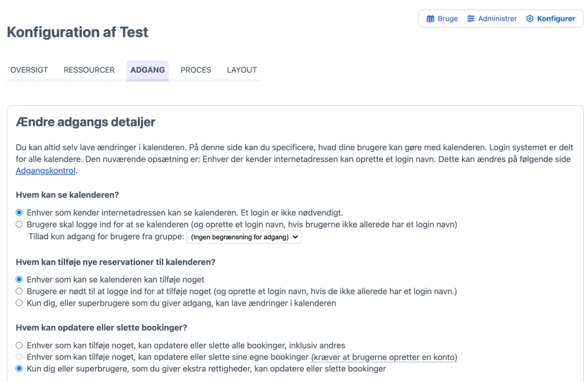Allow everyone to update all bookings, inklusiv andres
Viewport: 588px width, 382px height.
tap(20, 345)
